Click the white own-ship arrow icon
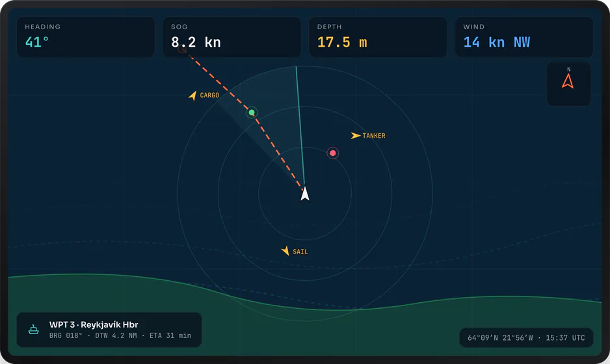Screen dimensions: 610x364 pos(305,194)
